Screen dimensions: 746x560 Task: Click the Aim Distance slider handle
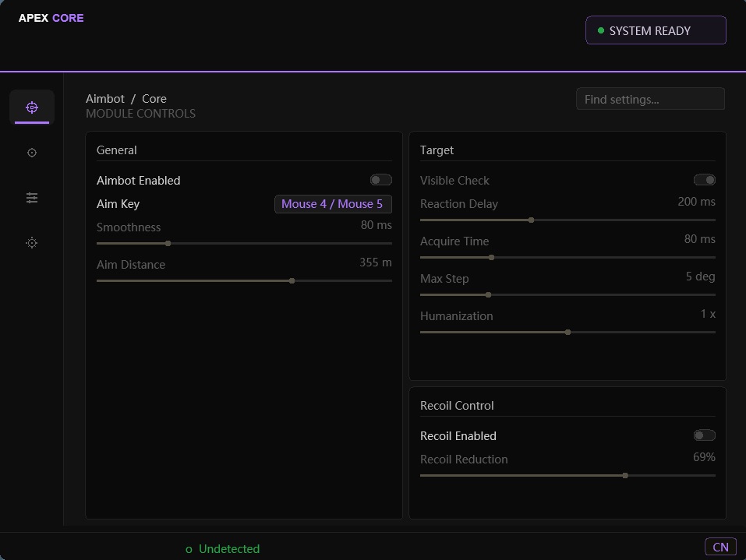(x=292, y=281)
